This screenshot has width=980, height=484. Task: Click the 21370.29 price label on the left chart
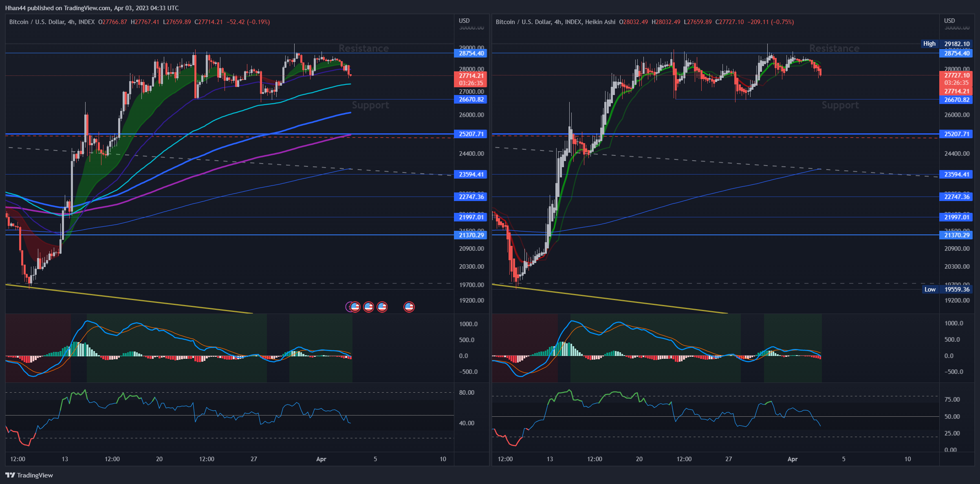pos(471,235)
